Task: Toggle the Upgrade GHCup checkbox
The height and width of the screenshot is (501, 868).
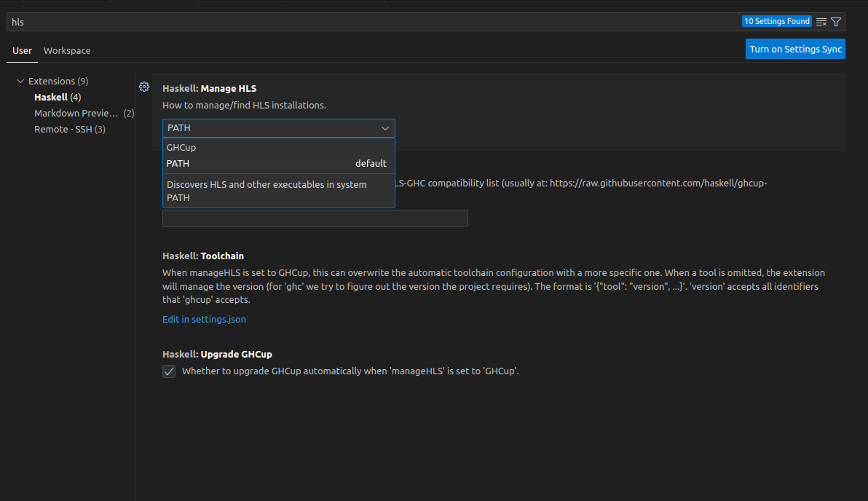Action: (x=169, y=371)
